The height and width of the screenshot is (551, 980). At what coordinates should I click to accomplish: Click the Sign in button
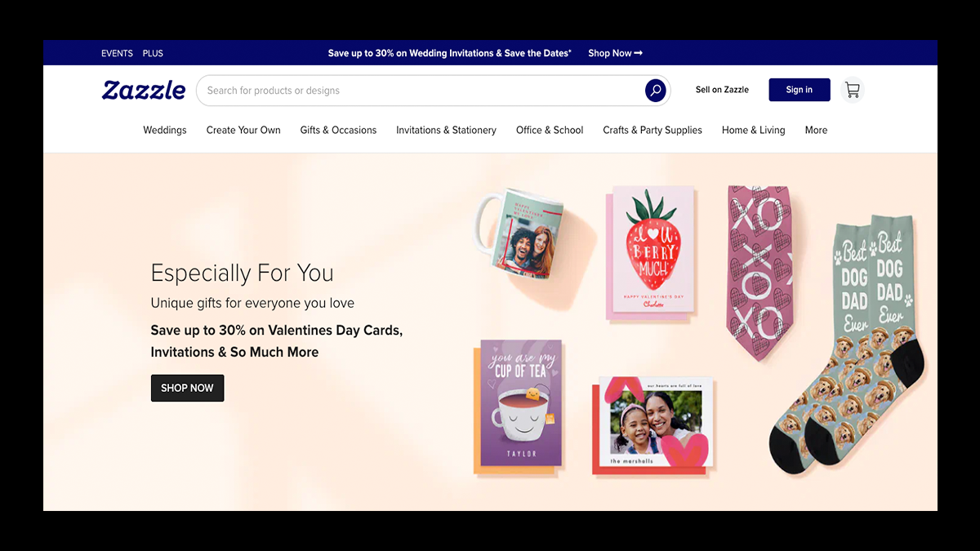click(x=800, y=90)
